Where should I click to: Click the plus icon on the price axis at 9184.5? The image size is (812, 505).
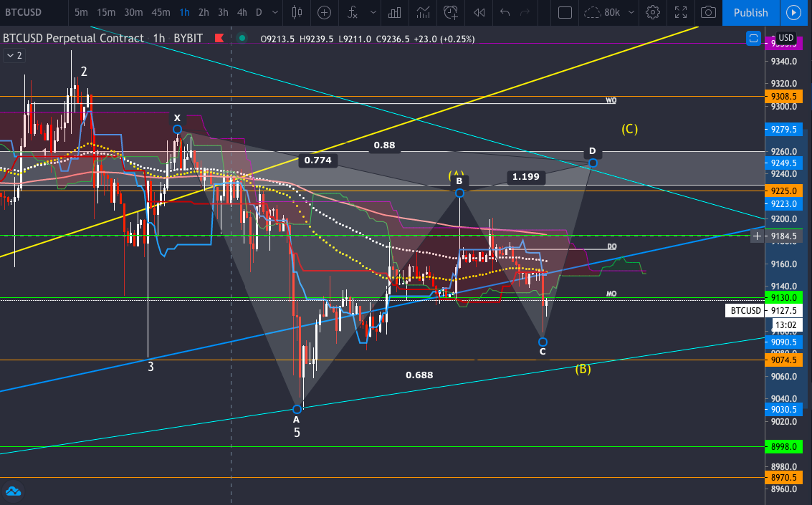pyautogui.click(x=757, y=236)
